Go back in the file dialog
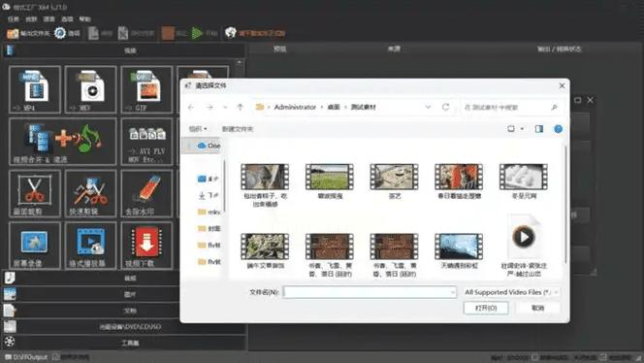644x363 pixels. pyautogui.click(x=191, y=108)
